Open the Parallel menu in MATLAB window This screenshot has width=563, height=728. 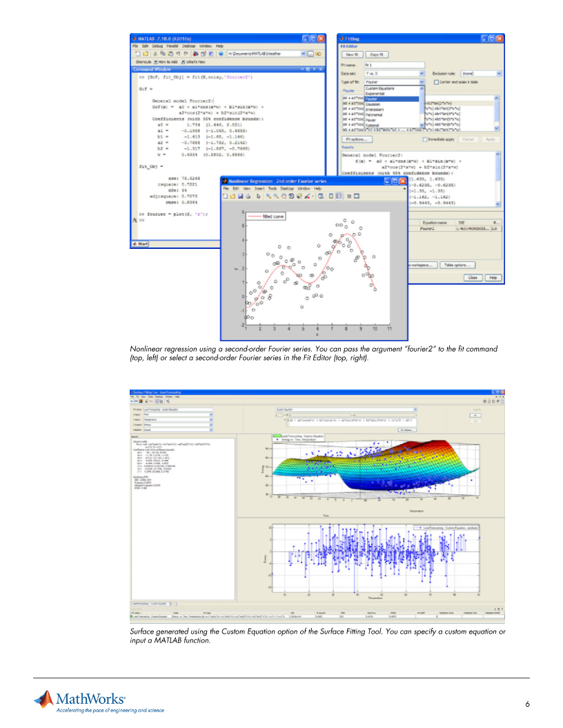click(172, 46)
